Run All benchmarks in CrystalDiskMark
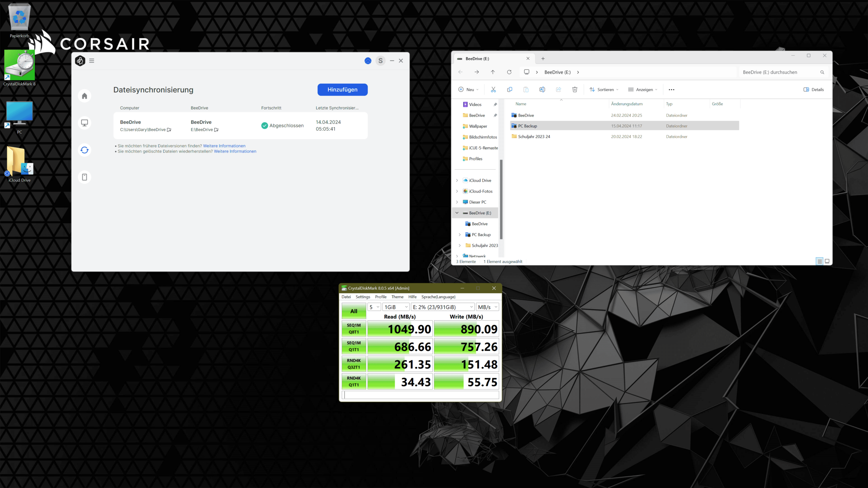 pos(354,311)
